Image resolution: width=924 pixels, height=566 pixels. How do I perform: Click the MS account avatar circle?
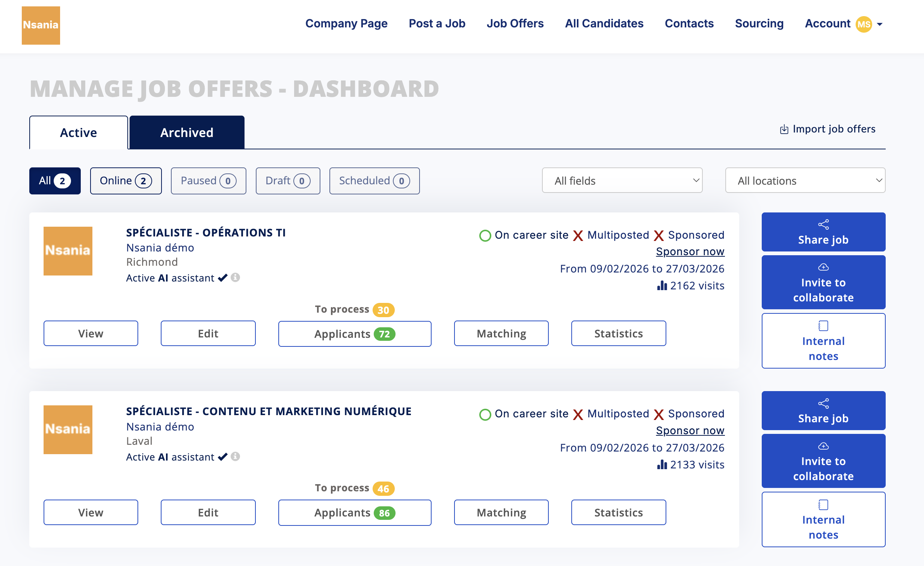(x=864, y=24)
